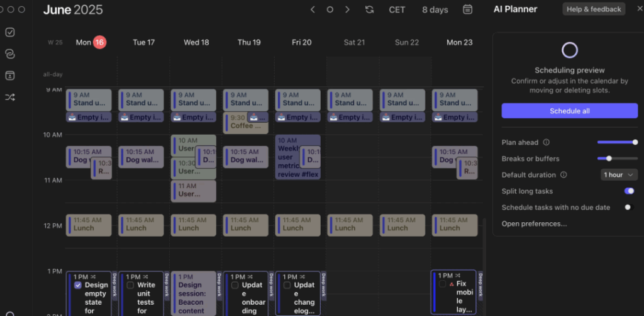644x316 pixels.
Task: Enable Schedule tasks with no due date
Action: point(629,207)
